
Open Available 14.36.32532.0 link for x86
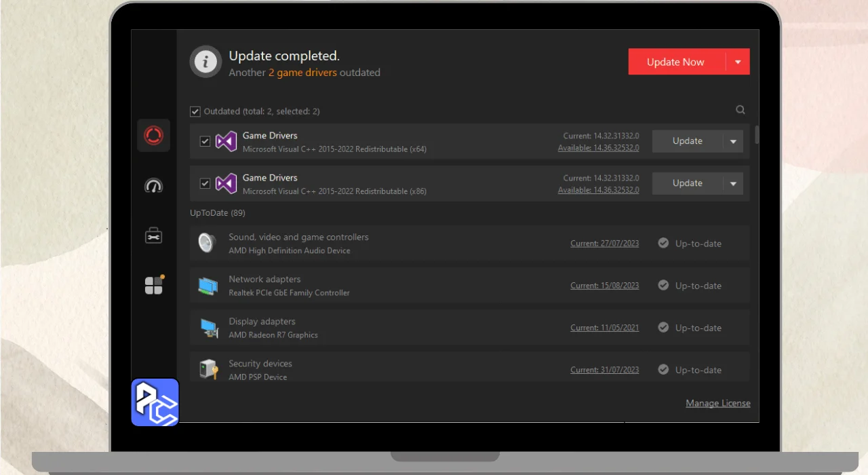(598, 190)
